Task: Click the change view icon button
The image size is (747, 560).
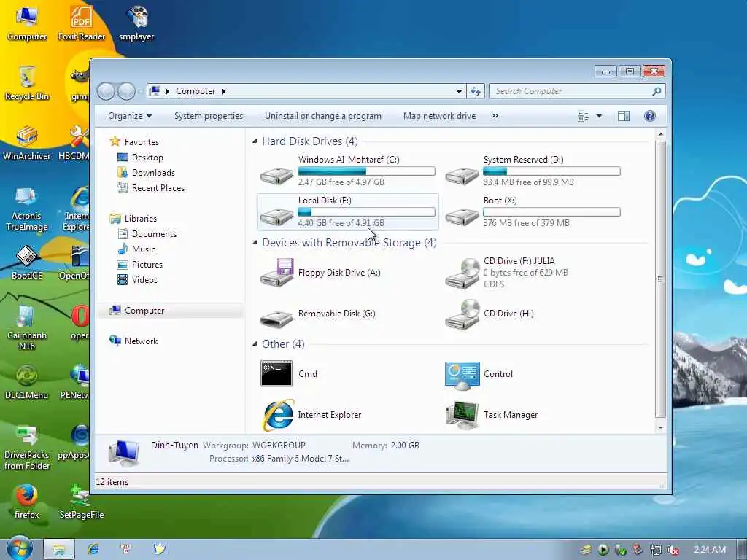Action: (x=584, y=116)
